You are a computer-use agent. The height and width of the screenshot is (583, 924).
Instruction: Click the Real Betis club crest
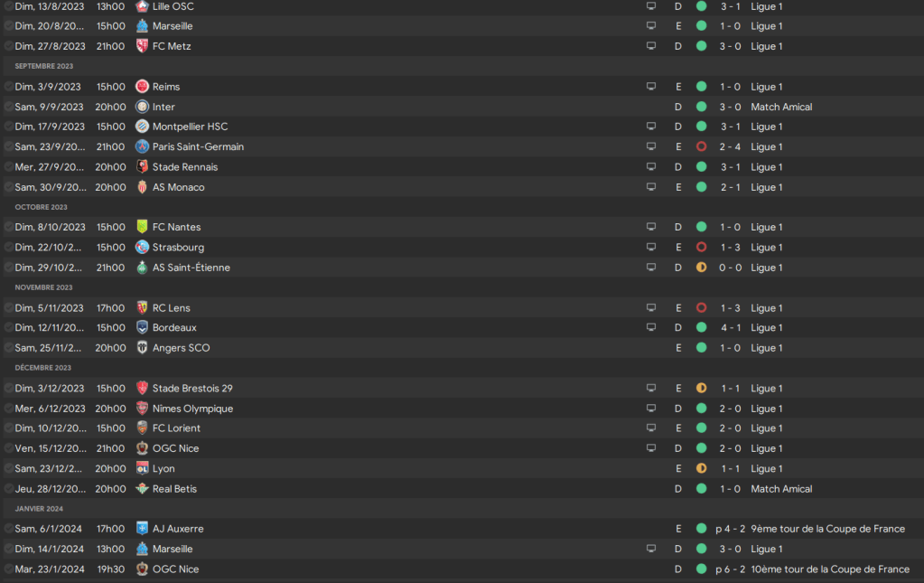click(142, 489)
